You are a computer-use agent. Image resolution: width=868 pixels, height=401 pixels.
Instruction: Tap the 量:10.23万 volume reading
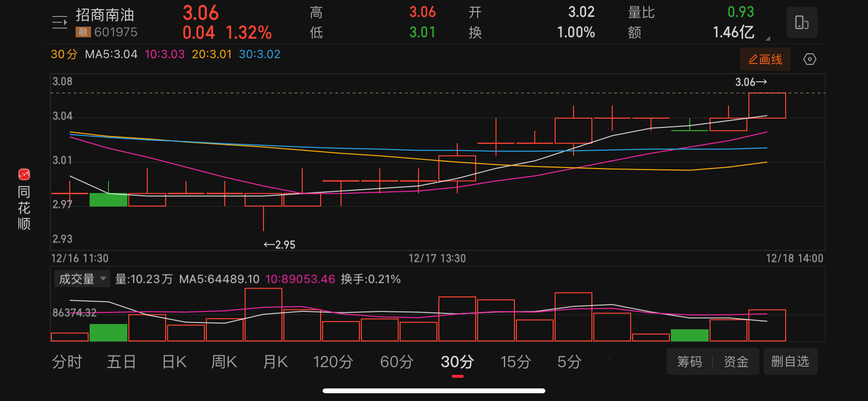[x=144, y=279]
